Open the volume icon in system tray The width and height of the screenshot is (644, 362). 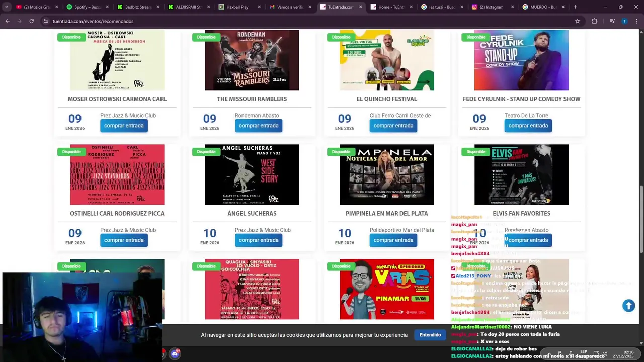[x=604, y=354]
